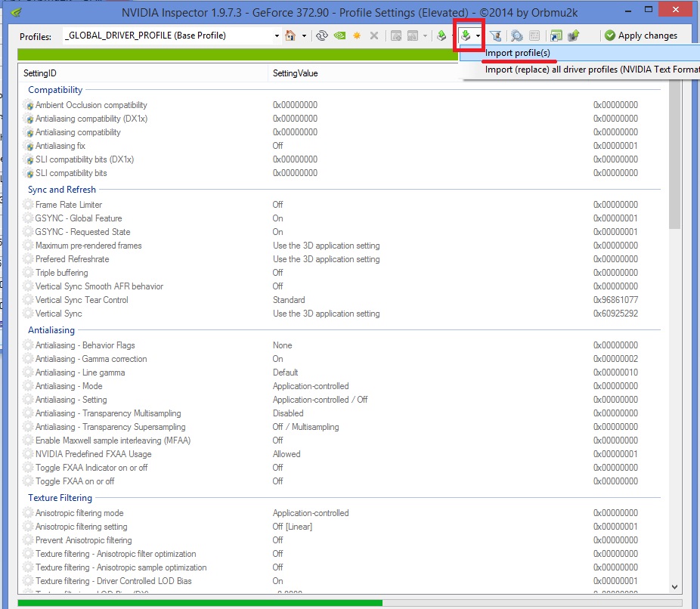The width and height of the screenshot is (700, 609).
Task: Click gear icon beside Antialiasing fix
Action: point(29,146)
